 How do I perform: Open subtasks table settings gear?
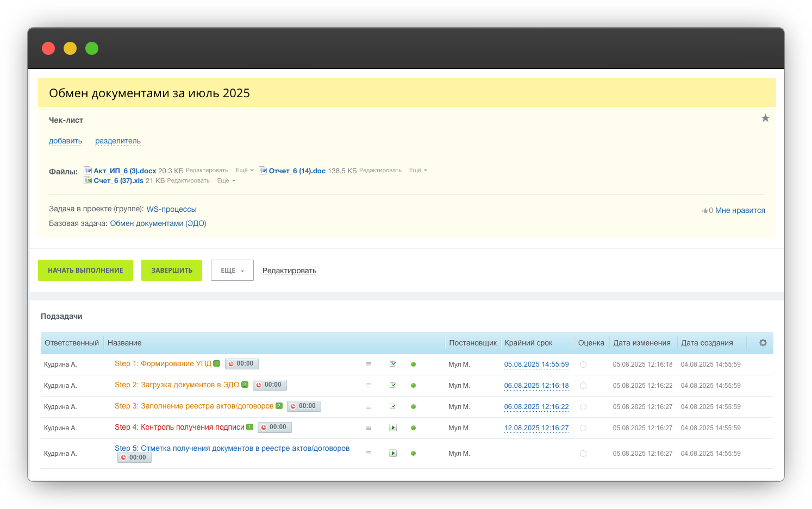(763, 343)
